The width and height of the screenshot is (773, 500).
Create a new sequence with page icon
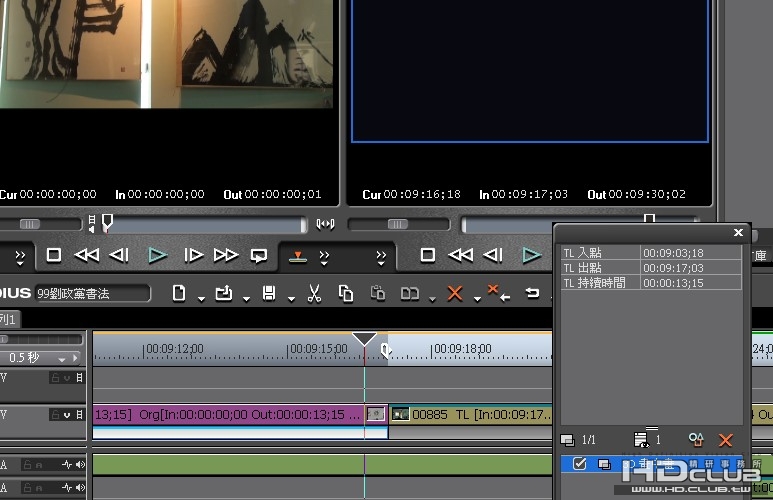click(179, 293)
